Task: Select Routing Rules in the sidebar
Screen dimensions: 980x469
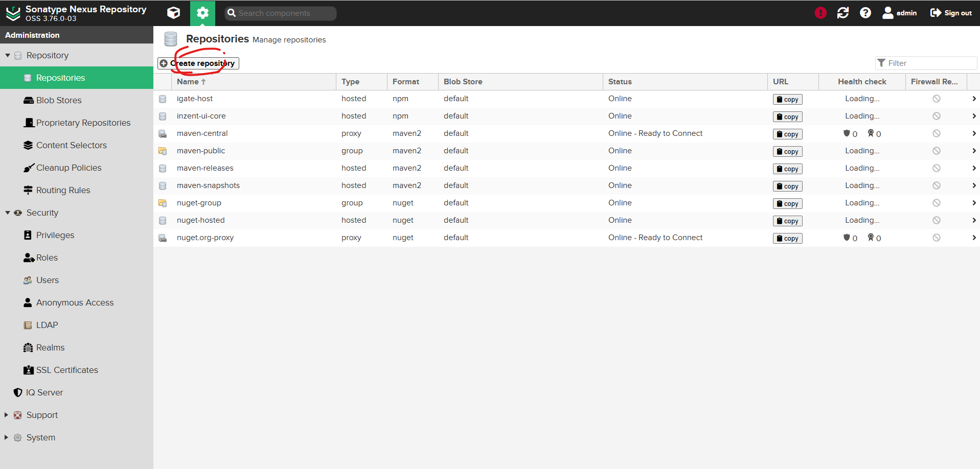Action: 62,190
